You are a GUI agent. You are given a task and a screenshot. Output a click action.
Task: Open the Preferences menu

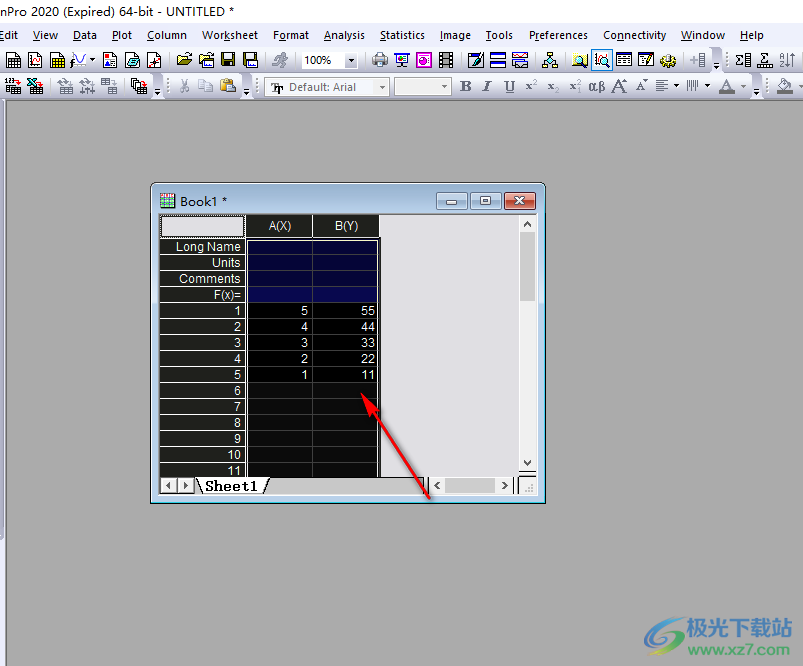[x=558, y=35]
